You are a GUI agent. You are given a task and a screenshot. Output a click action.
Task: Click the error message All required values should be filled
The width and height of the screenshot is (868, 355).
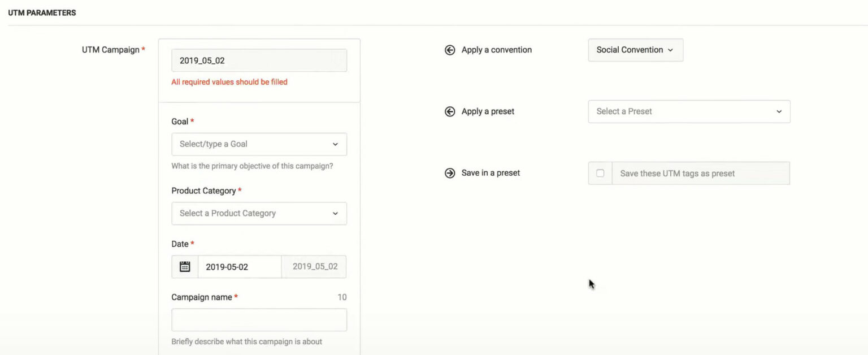229,81
